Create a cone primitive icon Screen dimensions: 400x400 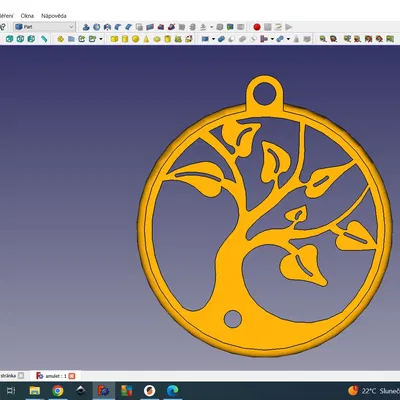[x=146, y=39]
